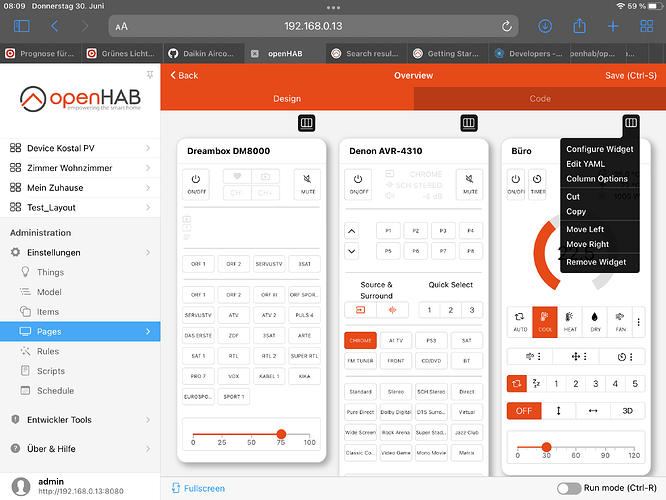Viewport: 666px width, 500px height.
Task: Click ORF 1 quick channel button
Action: pos(198,264)
